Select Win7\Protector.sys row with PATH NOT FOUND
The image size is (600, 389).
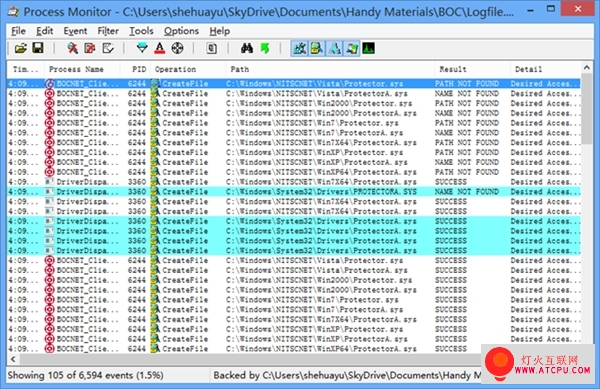click(294, 123)
